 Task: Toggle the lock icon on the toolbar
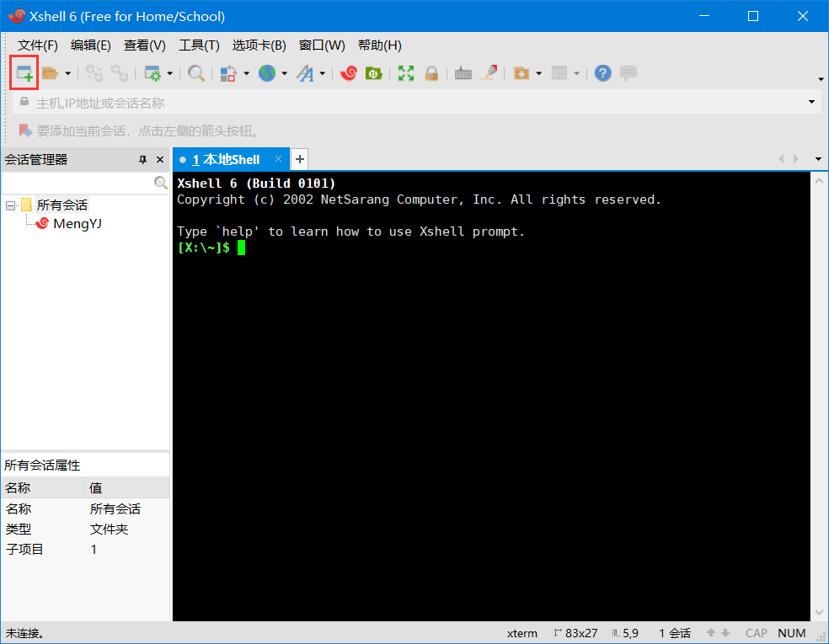pos(431,73)
